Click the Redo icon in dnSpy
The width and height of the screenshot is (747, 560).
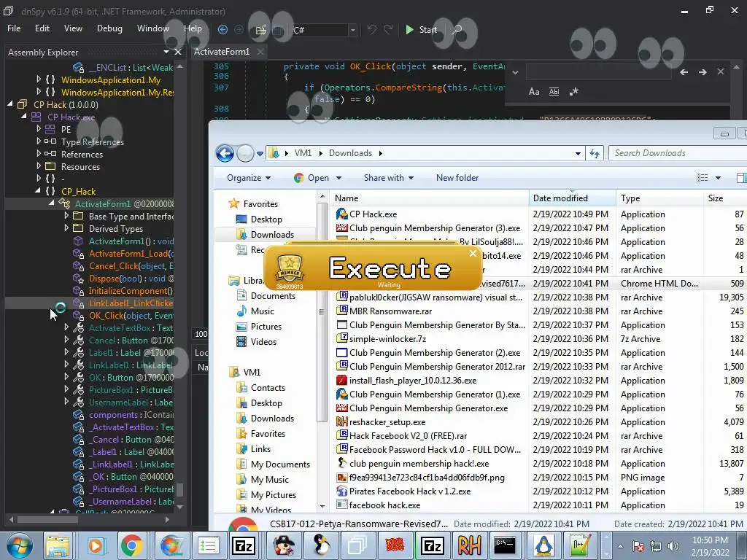point(388,29)
